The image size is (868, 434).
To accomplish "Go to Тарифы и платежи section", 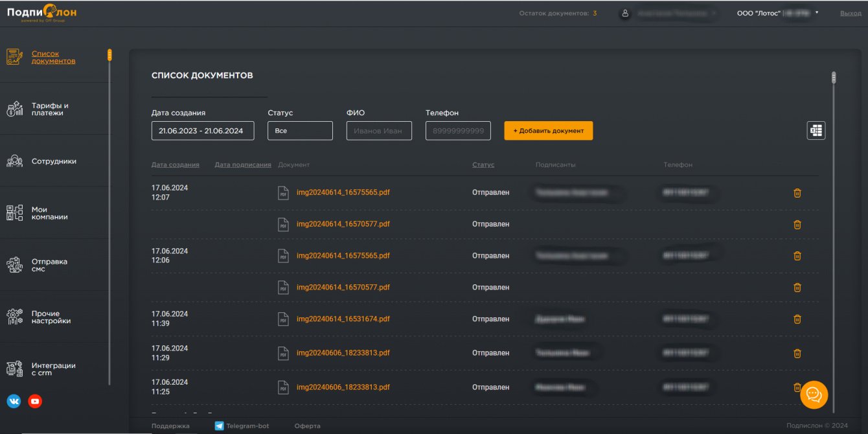I will point(50,109).
